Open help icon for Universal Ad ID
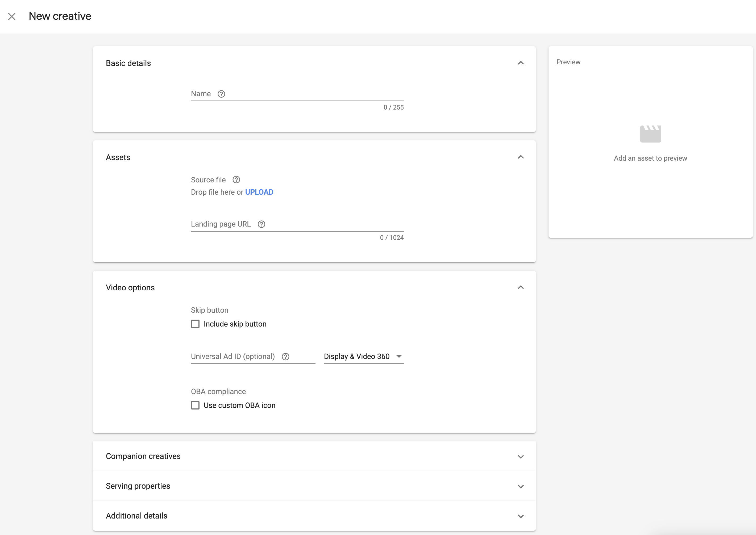The width and height of the screenshot is (756, 535). coord(286,357)
